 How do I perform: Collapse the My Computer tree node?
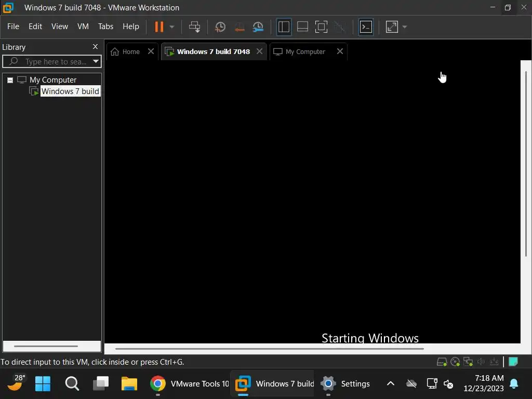(10, 80)
